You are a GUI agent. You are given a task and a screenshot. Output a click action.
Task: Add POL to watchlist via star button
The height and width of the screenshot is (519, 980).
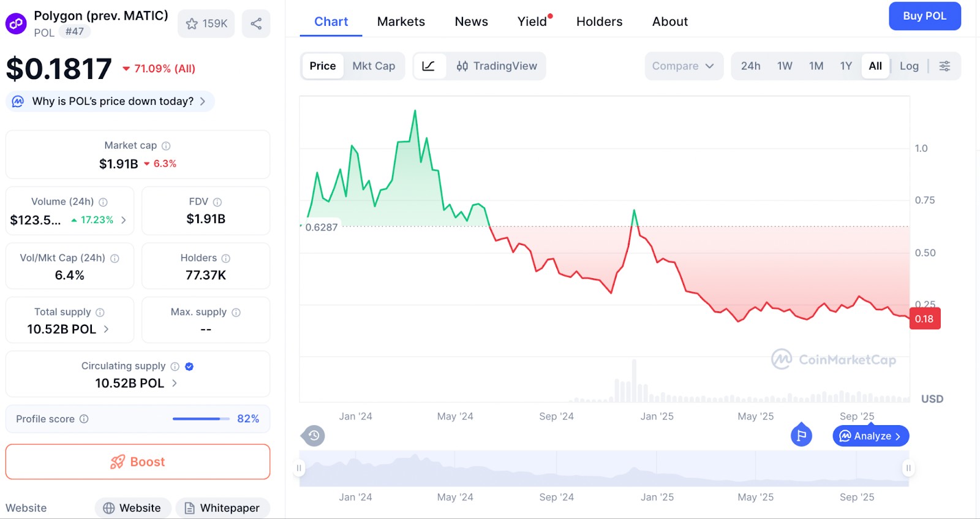pos(206,24)
